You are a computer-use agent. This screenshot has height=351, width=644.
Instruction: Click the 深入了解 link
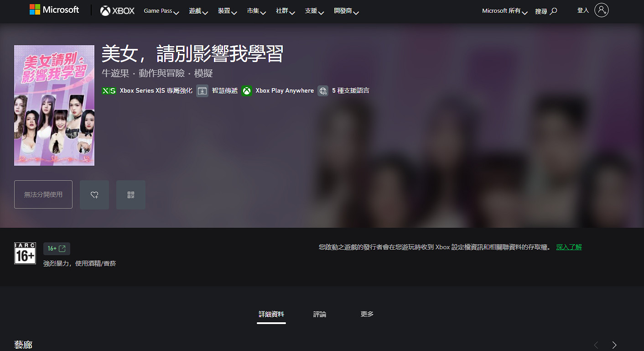click(x=569, y=246)
